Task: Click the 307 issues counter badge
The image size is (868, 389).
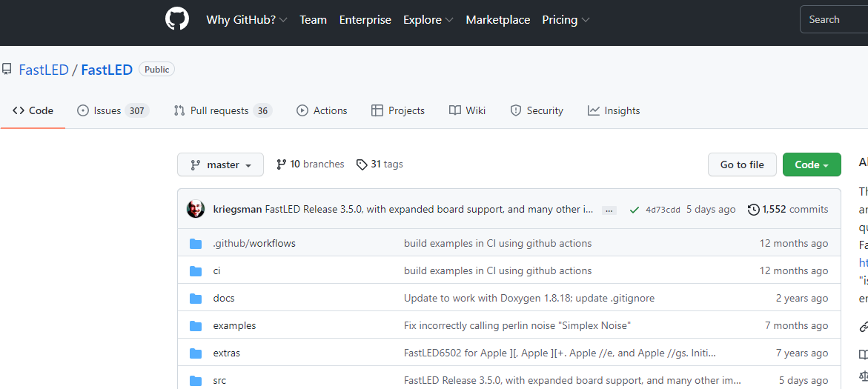Action: (x=136, y=110)
